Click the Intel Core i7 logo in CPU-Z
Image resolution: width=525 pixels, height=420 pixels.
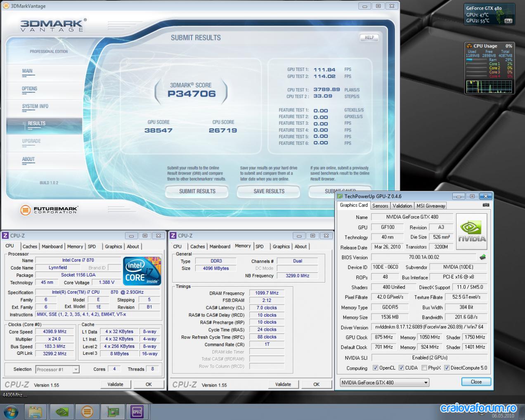point(142,271)
